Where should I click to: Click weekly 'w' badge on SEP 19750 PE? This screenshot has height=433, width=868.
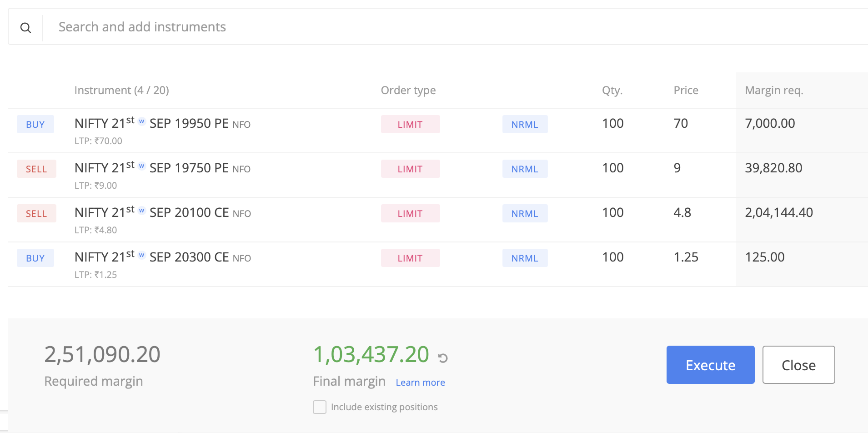point(141,166)
